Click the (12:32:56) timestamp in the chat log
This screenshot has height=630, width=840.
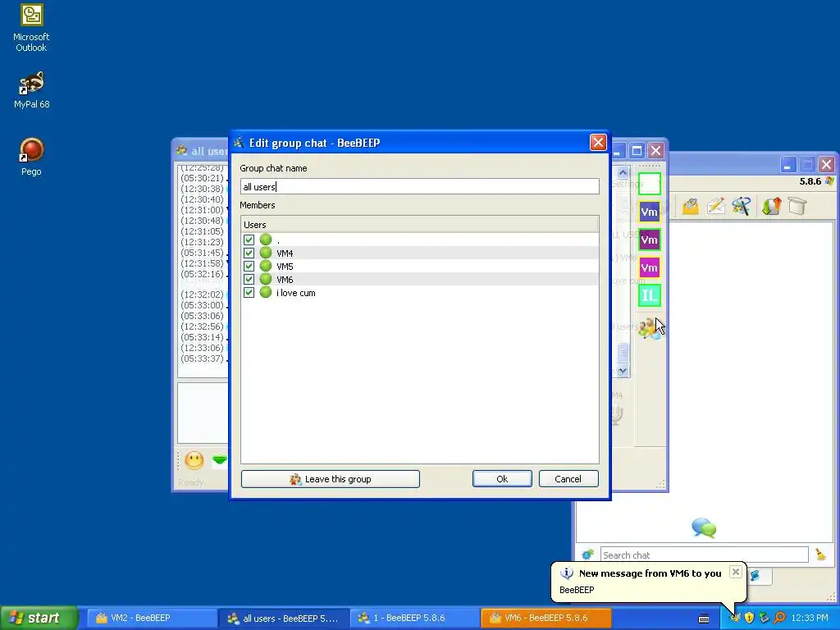202,326
